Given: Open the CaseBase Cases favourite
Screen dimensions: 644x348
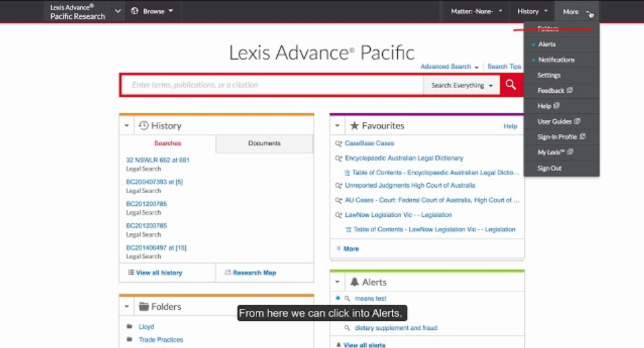Looking at the screenshot, I should 369,143.
